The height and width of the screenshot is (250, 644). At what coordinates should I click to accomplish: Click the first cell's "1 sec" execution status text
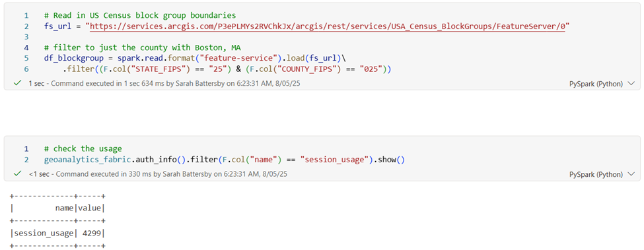(x=36, y=83)
